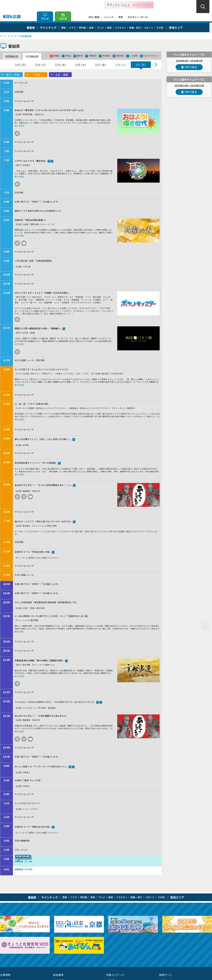
Task: Open the 天気 menu item
Action: [x=121, y=17]
